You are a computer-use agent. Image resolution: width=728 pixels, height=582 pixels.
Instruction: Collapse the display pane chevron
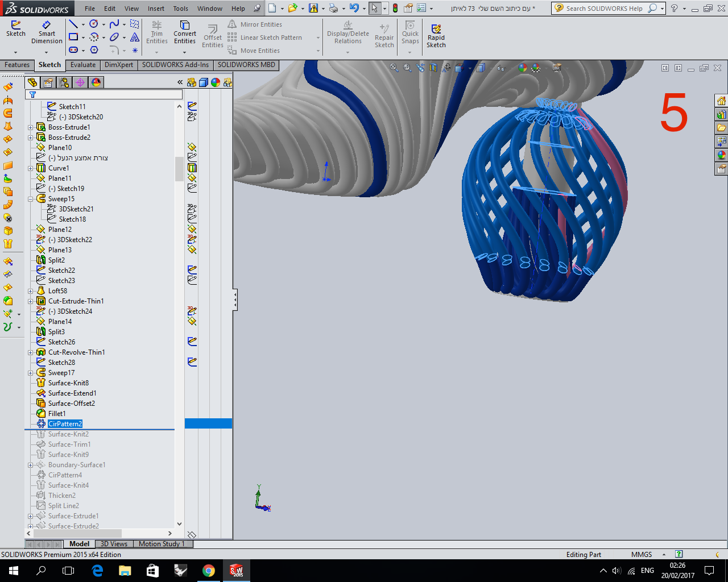click(x=180, y=82)
